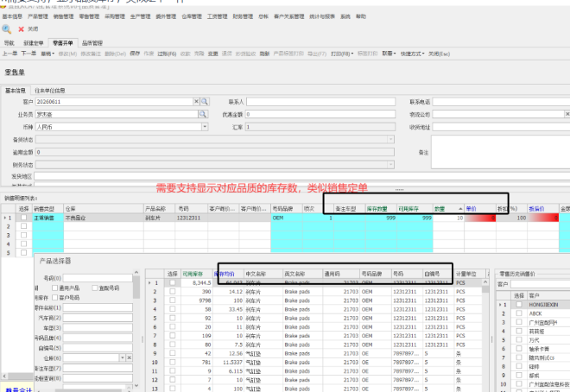Click into the 联系人 input field

pos(320,101)
